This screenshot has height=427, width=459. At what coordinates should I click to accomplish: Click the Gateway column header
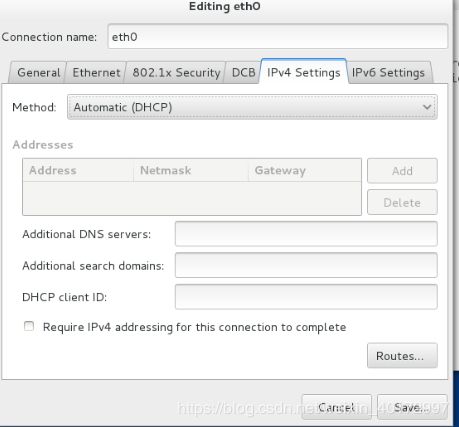coord(305,170)
